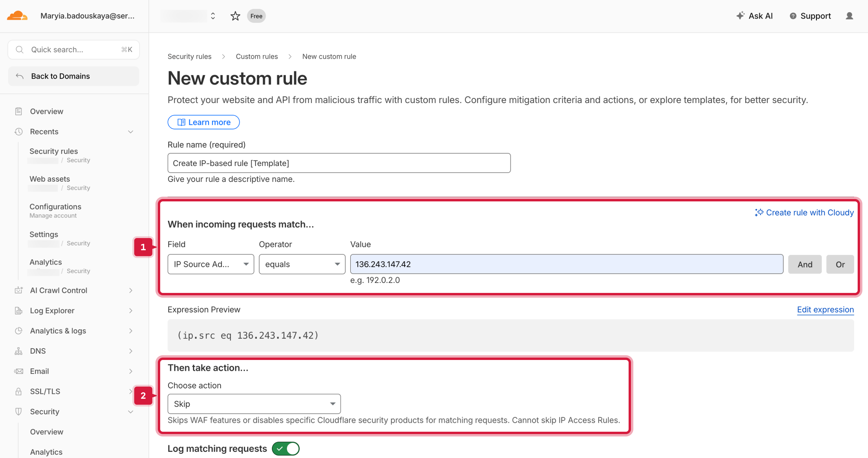
Task: Click the Quick search magnifier icon
Action: click(x=20, y=50)
